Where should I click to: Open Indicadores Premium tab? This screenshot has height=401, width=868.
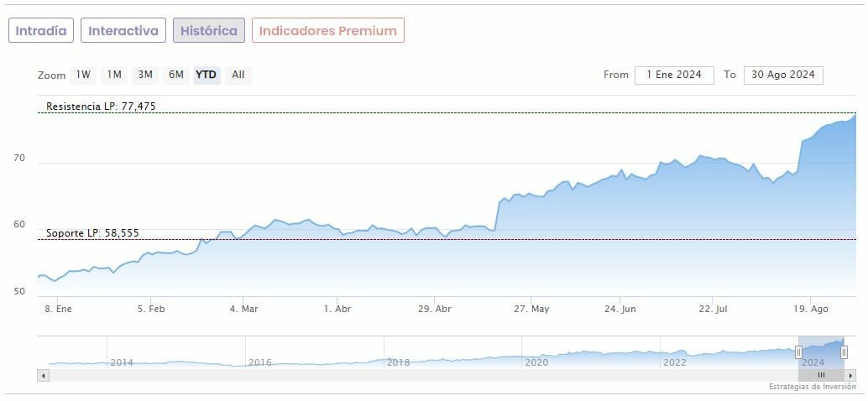pyautogui.click(x=327, y=30)
